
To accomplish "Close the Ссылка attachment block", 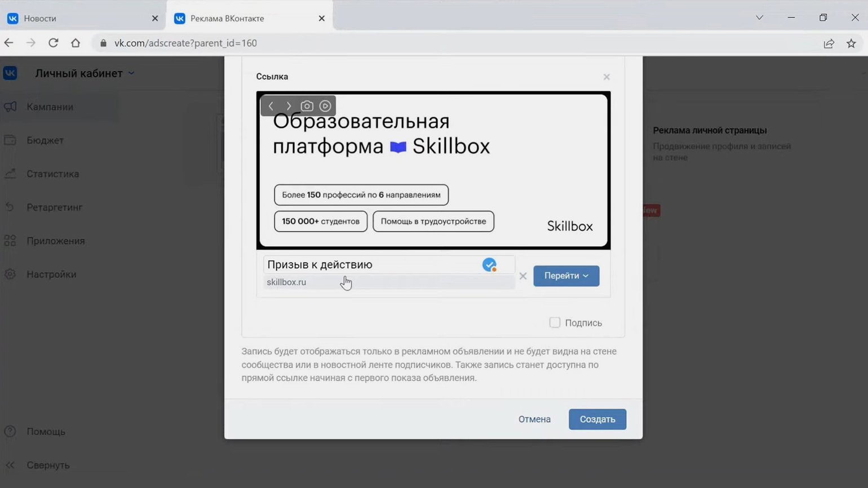I will point(606,77).
